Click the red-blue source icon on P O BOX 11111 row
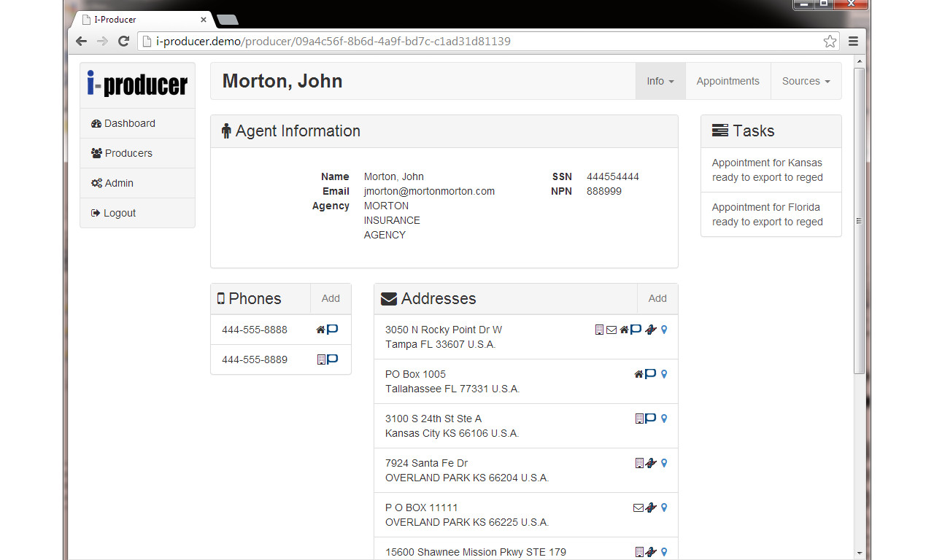 [x=651, y=507]
